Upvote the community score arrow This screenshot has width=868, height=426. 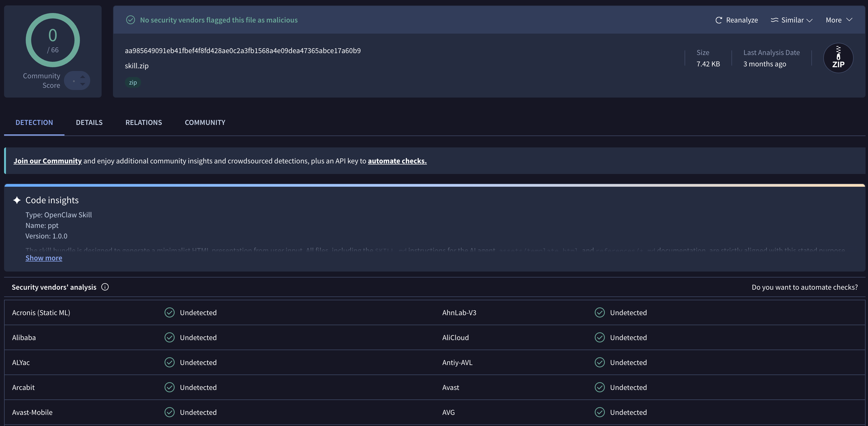click(x=83, y=77)
